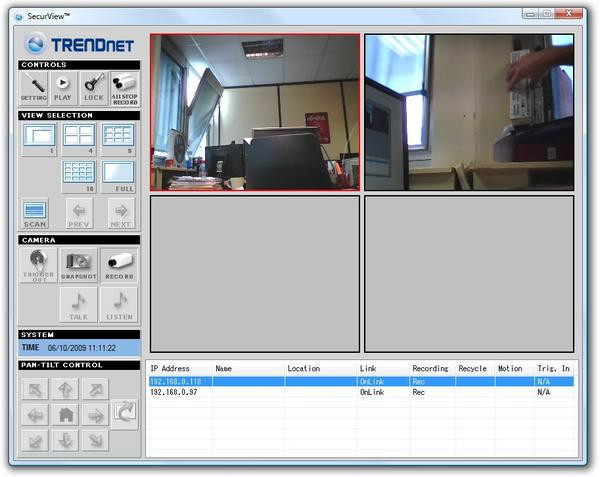600x477 pixels.
Task: Select the red-bordered office camera feed
Action: point(255,112)
